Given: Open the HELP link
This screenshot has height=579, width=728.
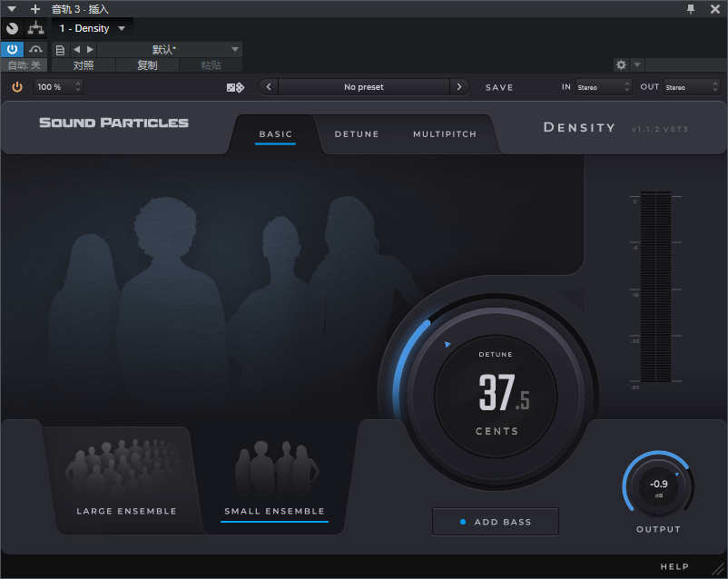Looking at the screenshot, I should coord(674,566).
